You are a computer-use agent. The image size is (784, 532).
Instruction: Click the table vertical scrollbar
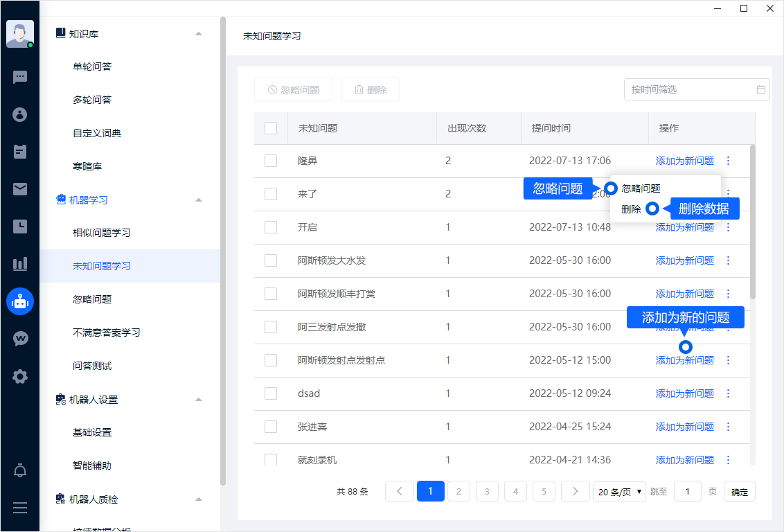[x=753, y=222]
